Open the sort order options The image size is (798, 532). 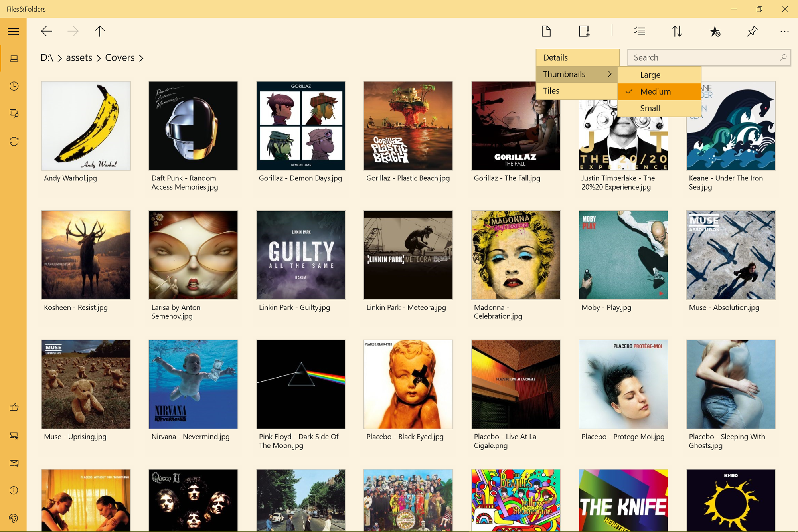(x=677, y=31)
